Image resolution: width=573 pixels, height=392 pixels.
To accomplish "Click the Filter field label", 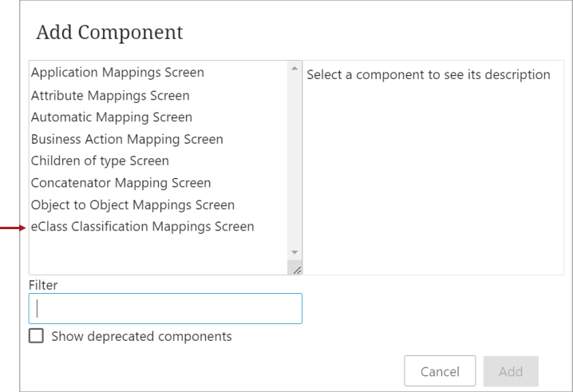I will (43, 285).
